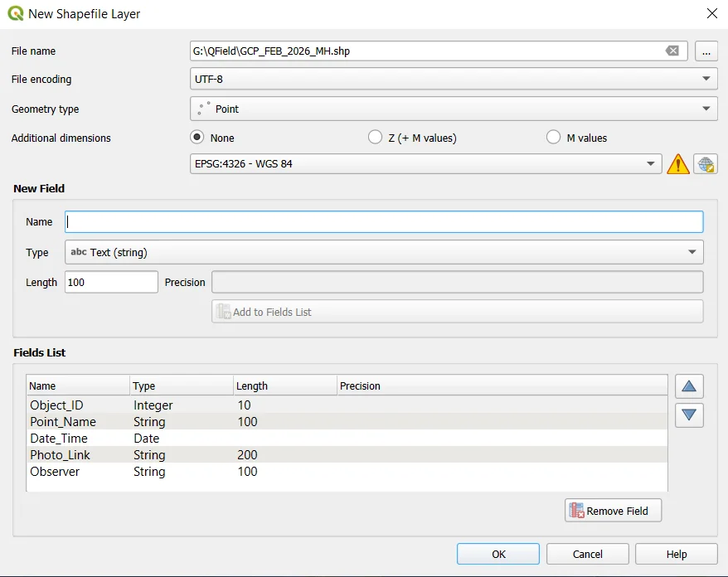Move selected field down with the blue arrow
This screenshot has width=728, height=577.
point(689,415)
